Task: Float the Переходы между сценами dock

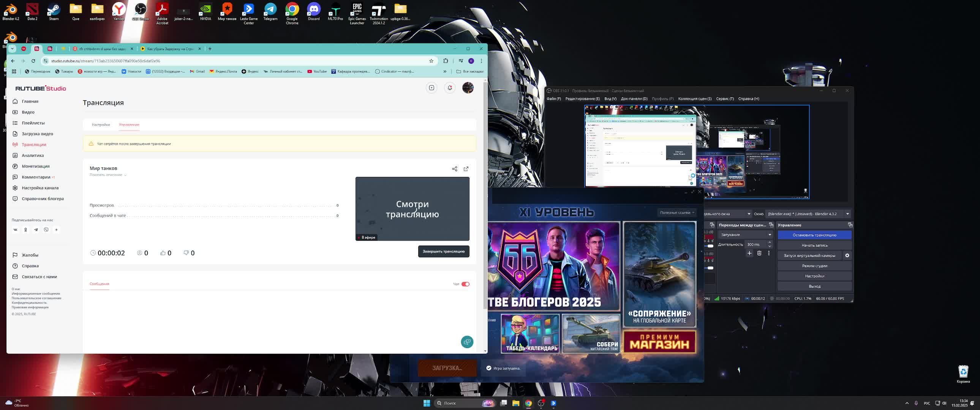Action: 771,225
